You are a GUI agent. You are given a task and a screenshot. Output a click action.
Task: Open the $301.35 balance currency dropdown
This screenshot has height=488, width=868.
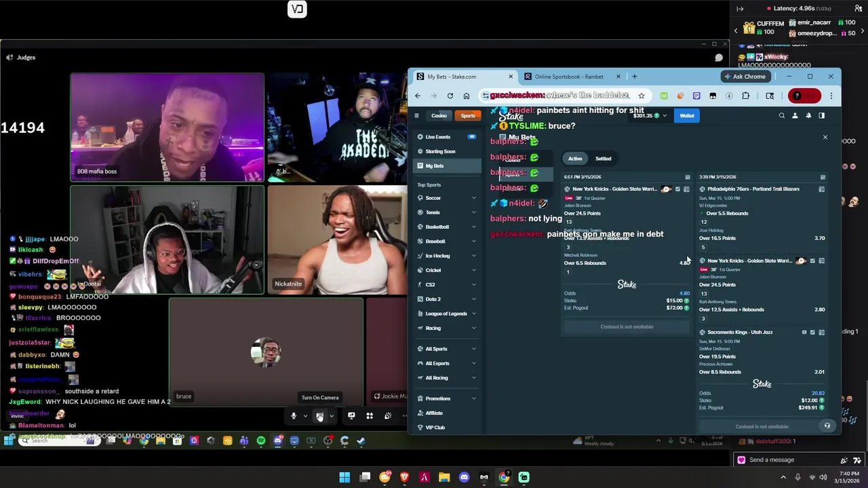coord(649,116)
